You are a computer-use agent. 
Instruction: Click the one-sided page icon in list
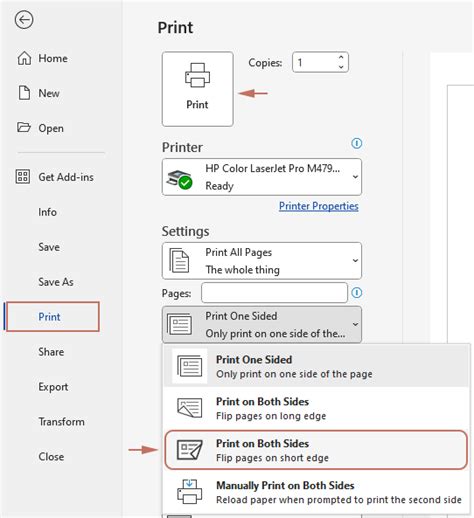click(189, 366)
